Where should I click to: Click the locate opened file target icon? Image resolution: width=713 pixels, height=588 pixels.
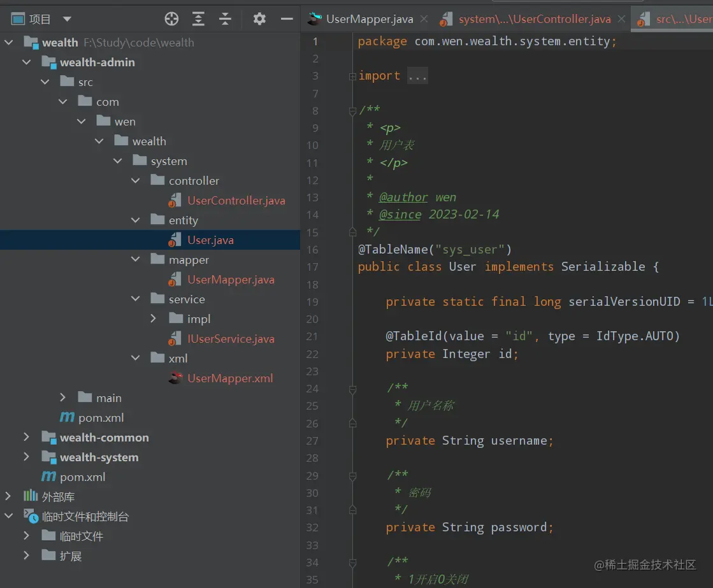point(171,19)
